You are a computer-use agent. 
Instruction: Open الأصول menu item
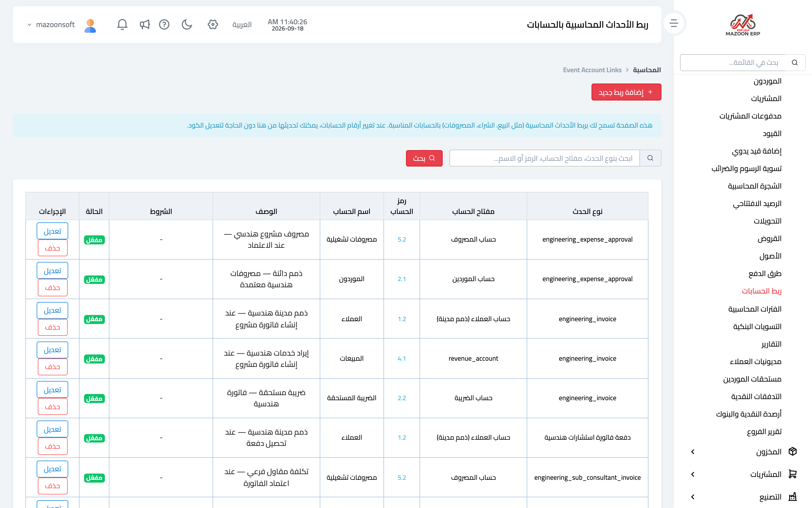770,256
